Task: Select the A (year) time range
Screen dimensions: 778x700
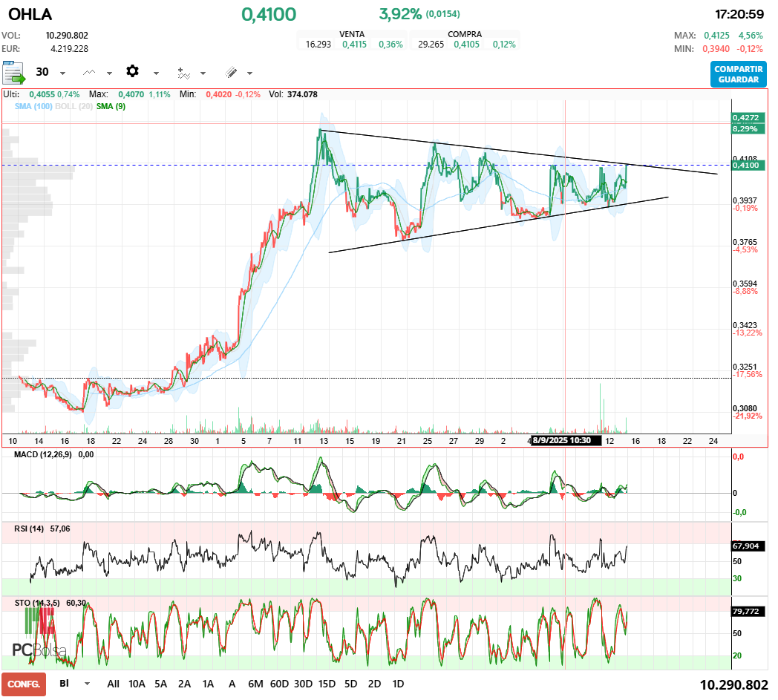Action: pyautogui.click(x=232, y=684)
